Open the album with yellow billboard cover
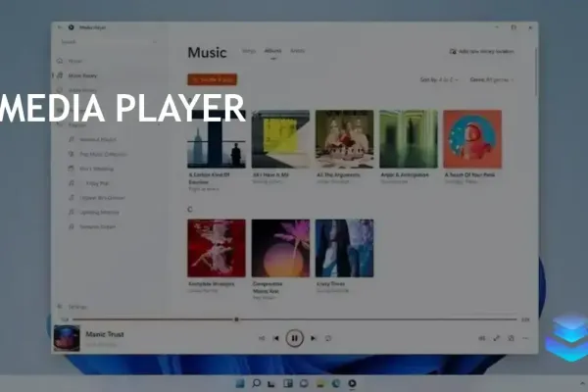 pos(280,139)
